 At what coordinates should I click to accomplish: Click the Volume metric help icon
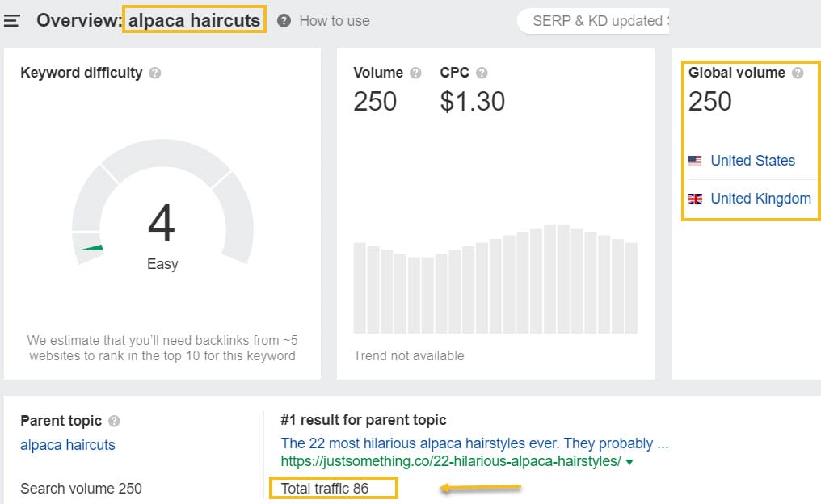pyautogui.click(x=414, y=73)
